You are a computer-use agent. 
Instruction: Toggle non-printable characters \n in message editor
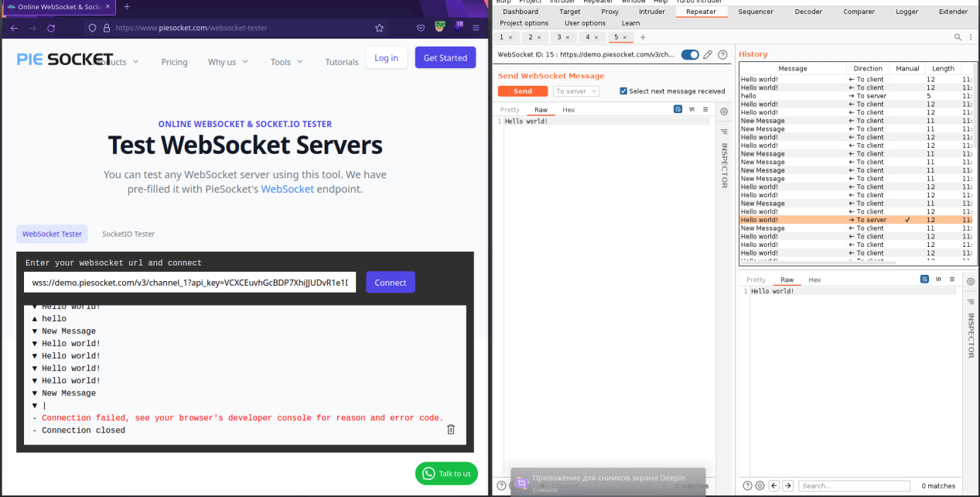[691, 110]
